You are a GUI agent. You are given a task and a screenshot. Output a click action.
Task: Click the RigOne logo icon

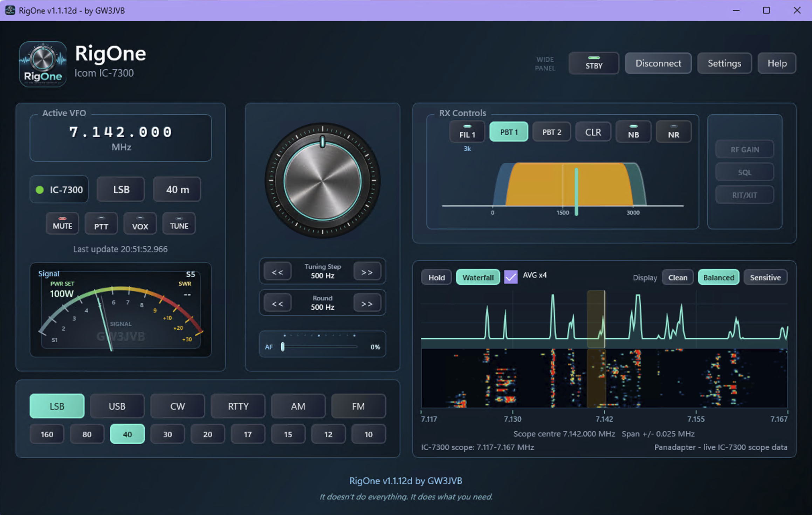click(x=43, y=64)
